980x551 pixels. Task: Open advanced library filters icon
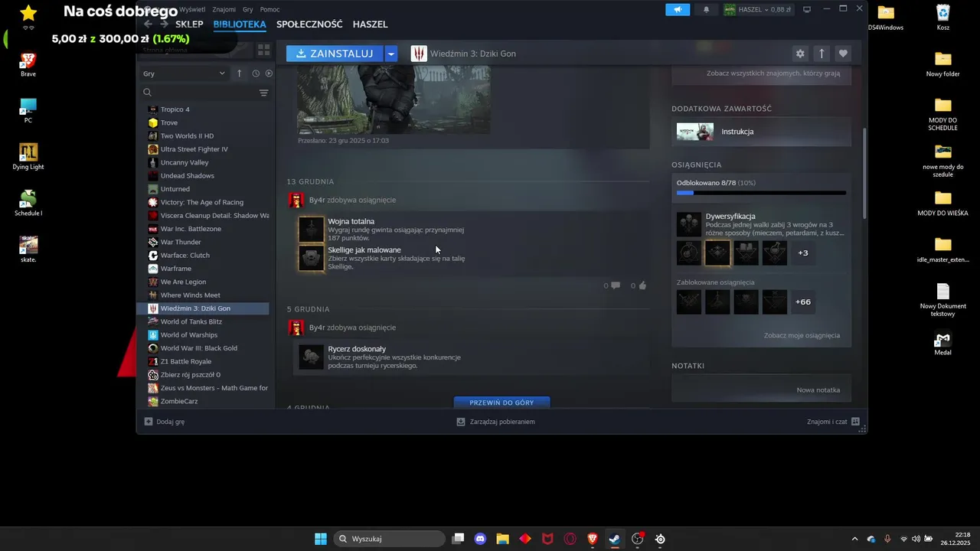click(263, 93)
